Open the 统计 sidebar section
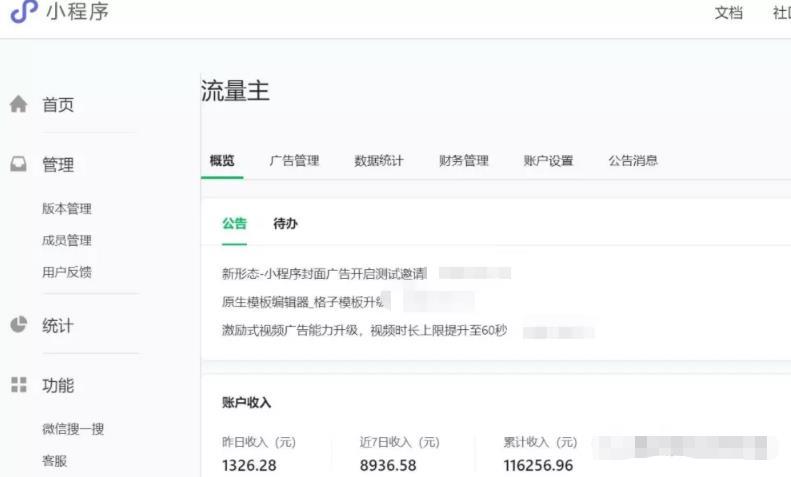 [58, 325]
